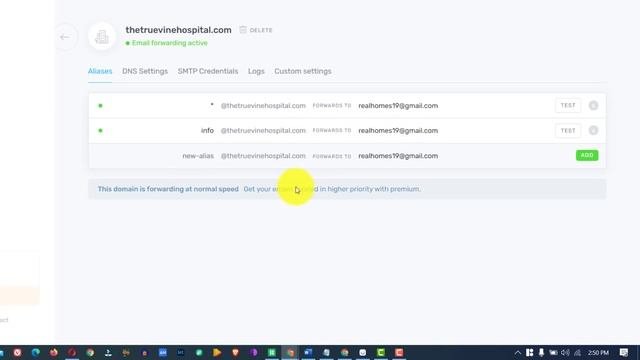640x360 pixels.
Task: Test the info alias
Action: [x=568, y=131]
